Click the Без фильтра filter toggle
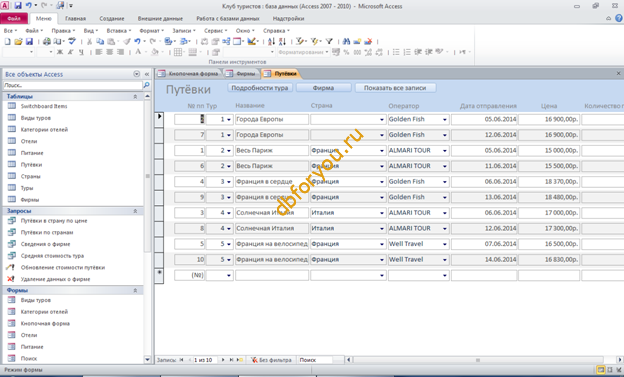The image size is (624, 377). point(271,359)
